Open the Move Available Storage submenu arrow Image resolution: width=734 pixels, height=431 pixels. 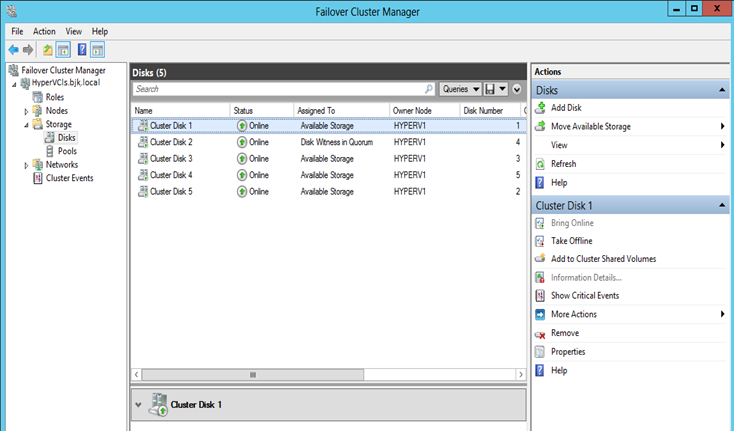(722, 126)
